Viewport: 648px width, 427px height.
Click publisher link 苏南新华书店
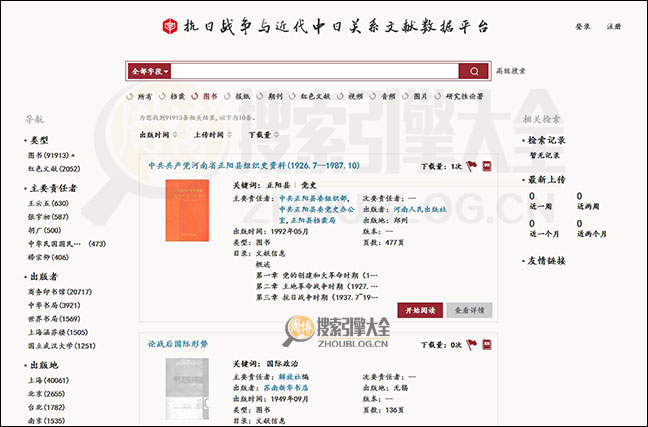tap(286, 388)
